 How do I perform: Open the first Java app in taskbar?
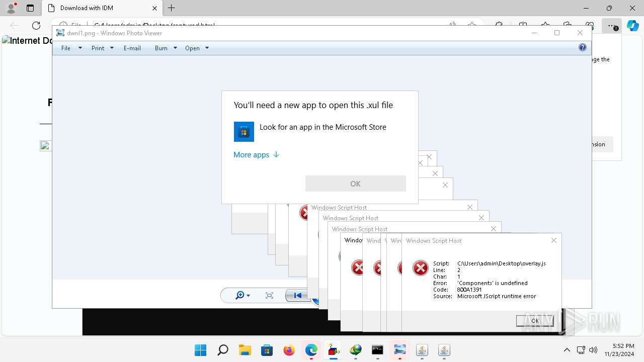pos(422,350)
